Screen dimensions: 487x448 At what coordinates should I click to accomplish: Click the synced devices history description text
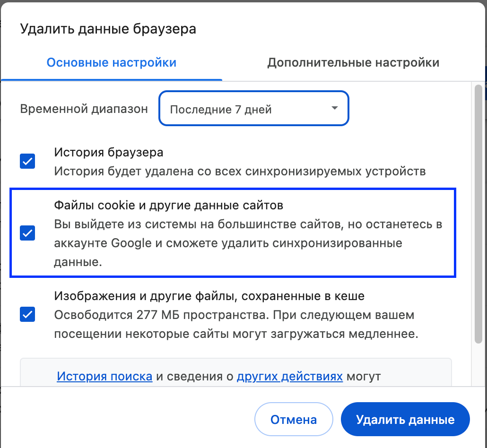(240, 171)
